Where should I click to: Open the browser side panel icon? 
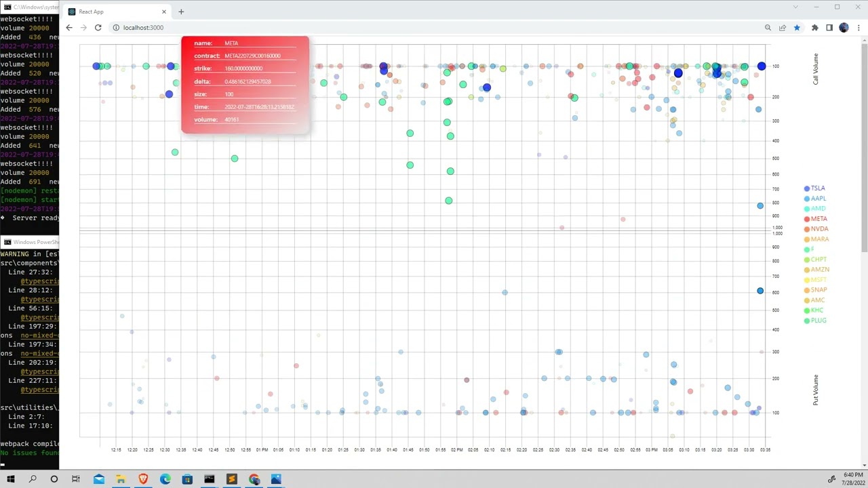pyautogui.click(x=829, y=28)
